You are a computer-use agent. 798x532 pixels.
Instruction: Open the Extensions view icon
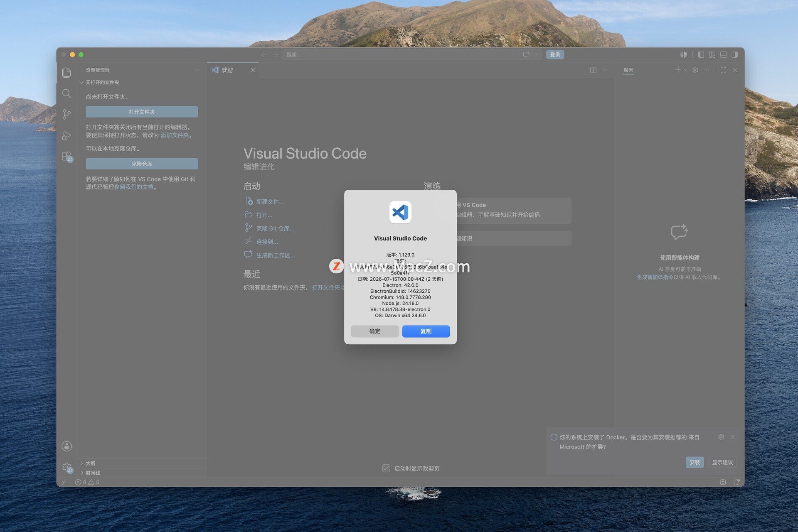click(x=67, y=157)
